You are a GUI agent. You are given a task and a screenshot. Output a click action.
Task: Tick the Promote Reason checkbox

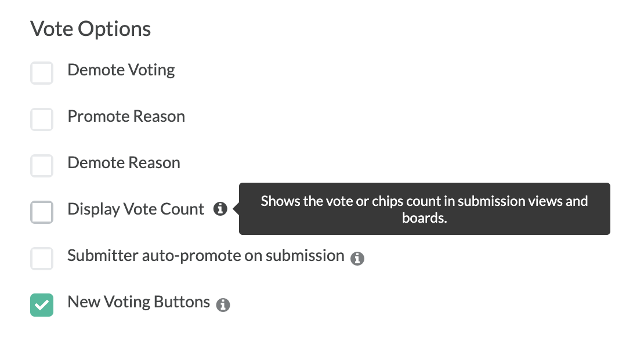(41, 119)
